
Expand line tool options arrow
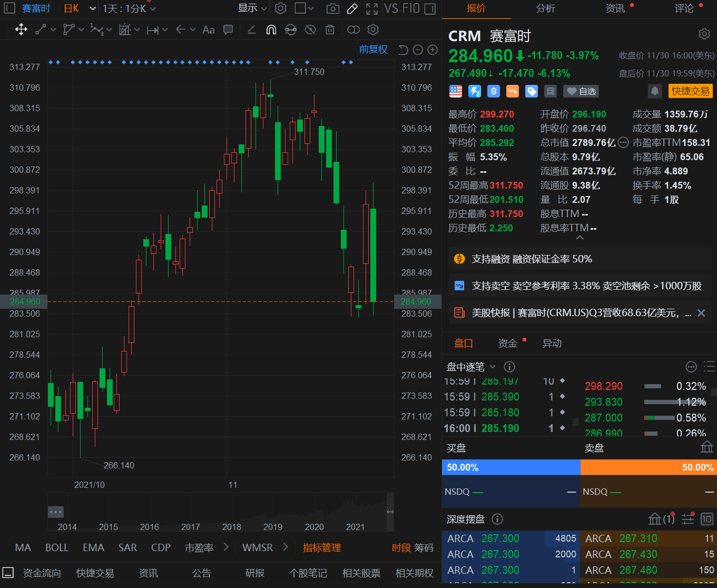[x=53, y=30]
